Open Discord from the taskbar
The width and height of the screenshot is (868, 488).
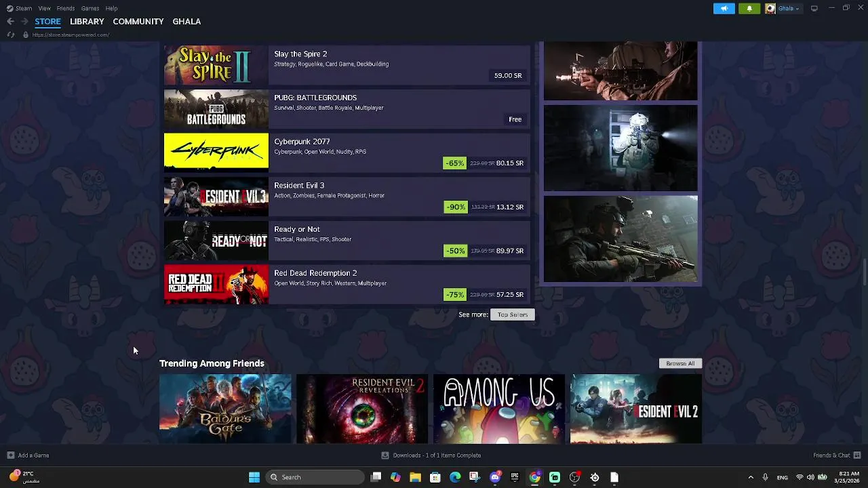(x=495, y=477)
